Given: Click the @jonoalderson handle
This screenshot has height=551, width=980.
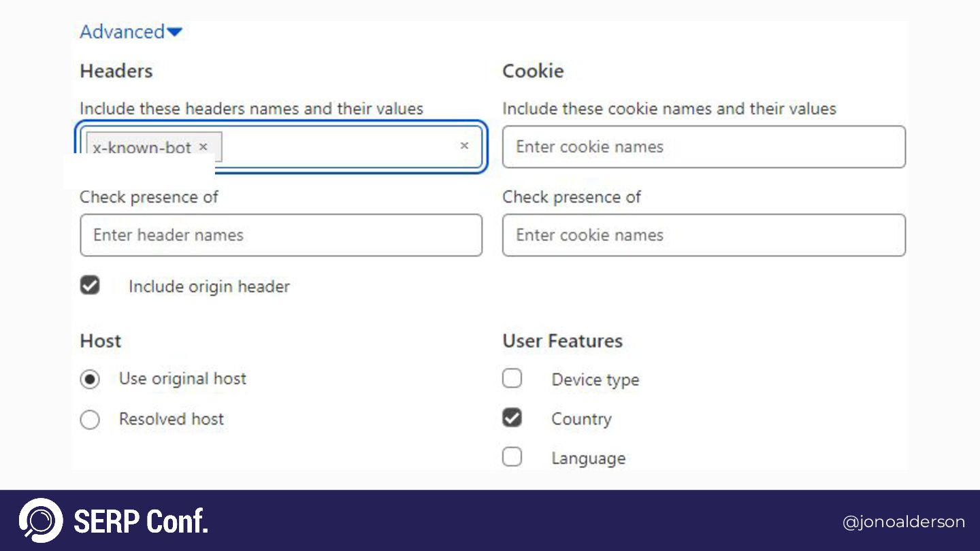Looking at the screenshot, I should [903, 522].
